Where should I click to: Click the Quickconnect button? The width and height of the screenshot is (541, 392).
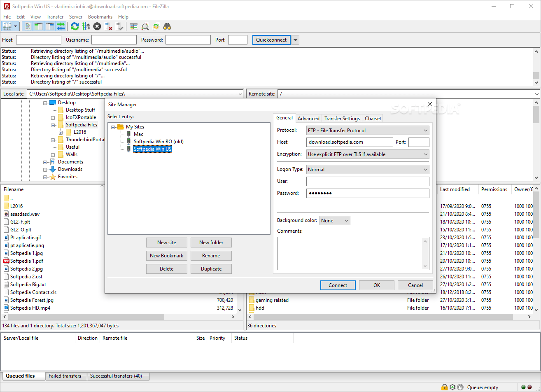(x=271, y=40)
